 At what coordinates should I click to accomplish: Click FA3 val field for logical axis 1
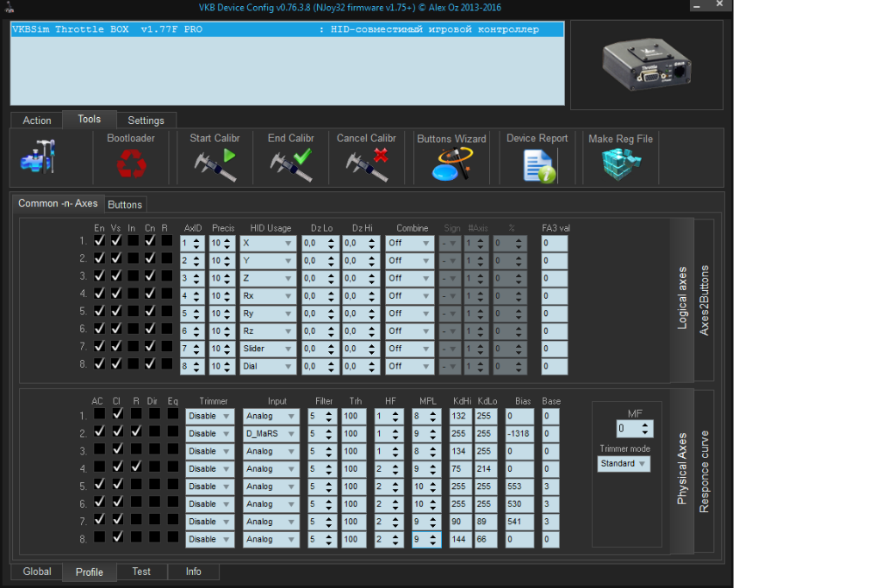coord(555,244)
